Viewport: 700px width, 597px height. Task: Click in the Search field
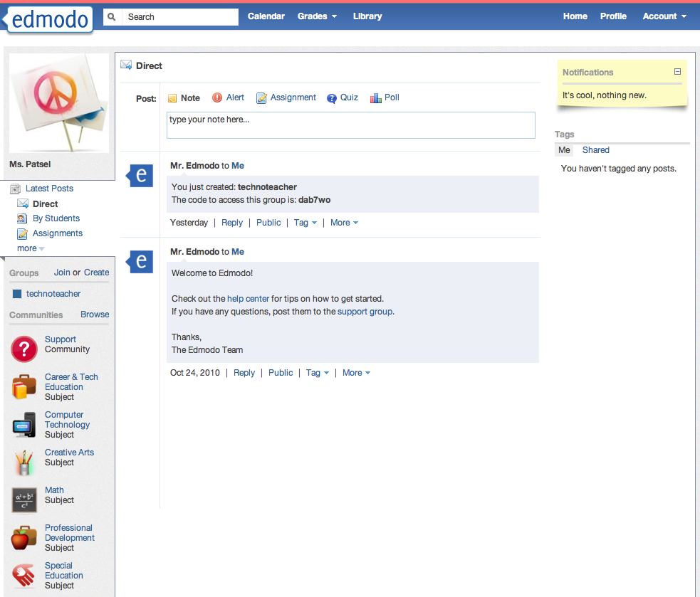tap(180, 16)
